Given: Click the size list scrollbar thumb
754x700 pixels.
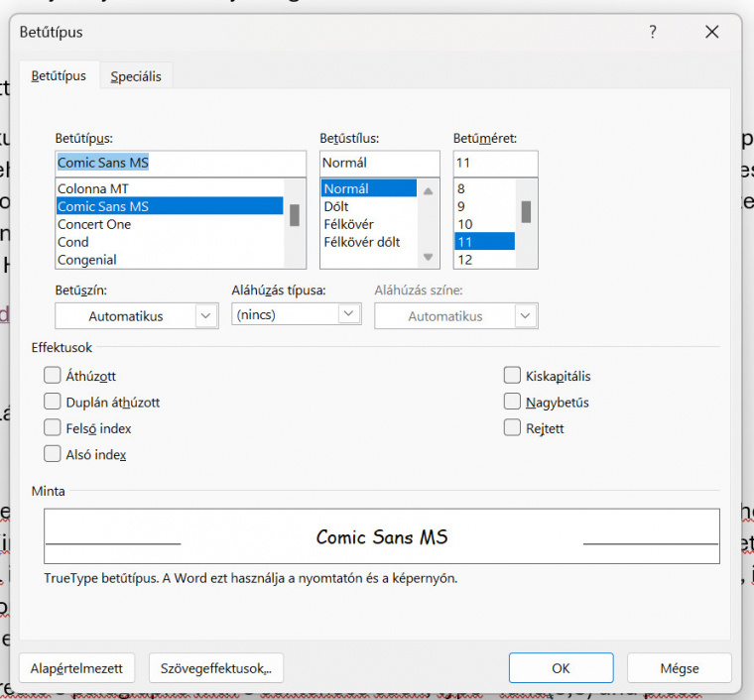Looking at the screenshot, I should tap(526, 212).
